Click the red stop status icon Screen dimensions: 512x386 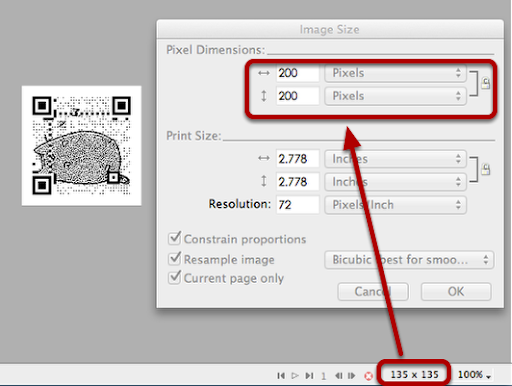(x=368, y=376)
